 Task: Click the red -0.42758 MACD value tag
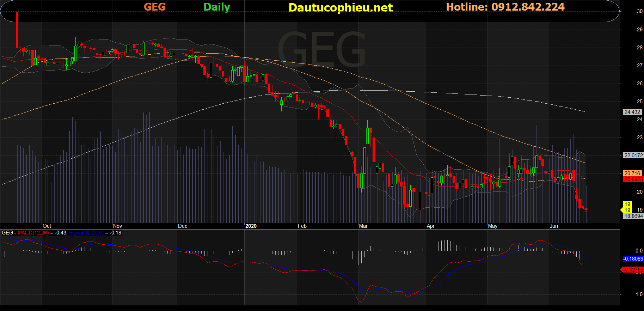pyautogui.click(x=633, y=270)
